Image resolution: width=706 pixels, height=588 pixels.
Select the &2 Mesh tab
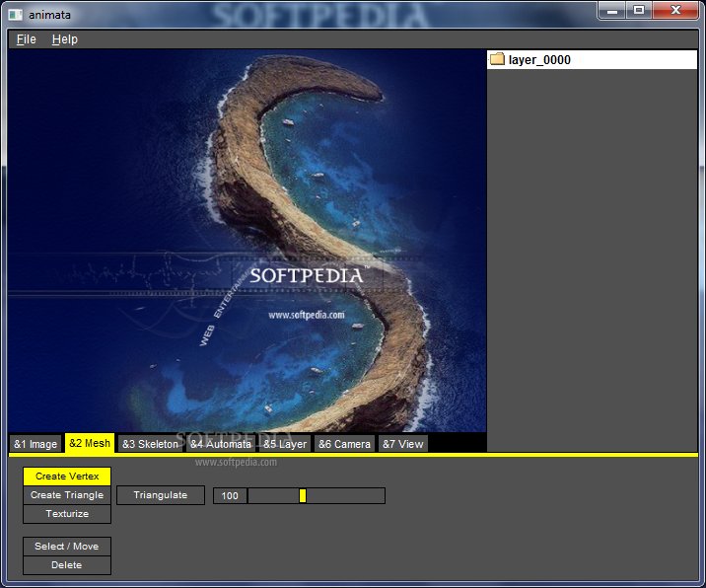tap(90, 443)
